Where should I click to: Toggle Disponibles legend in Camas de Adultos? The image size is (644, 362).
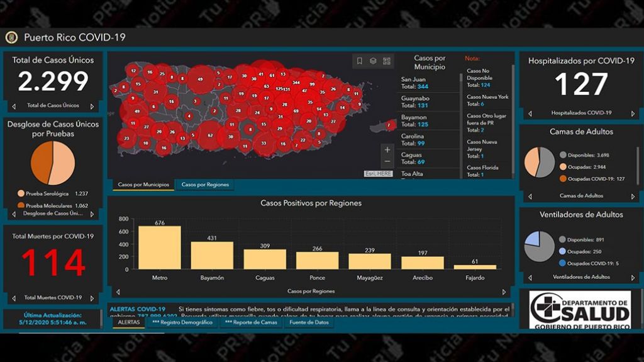pyautogui.click(x=563, y=155)
